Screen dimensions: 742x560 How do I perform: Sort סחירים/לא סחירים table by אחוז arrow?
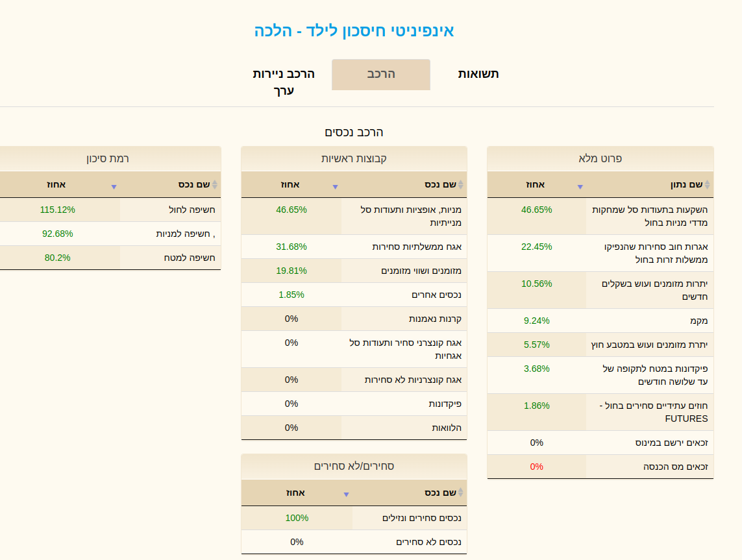click(347, 494)
